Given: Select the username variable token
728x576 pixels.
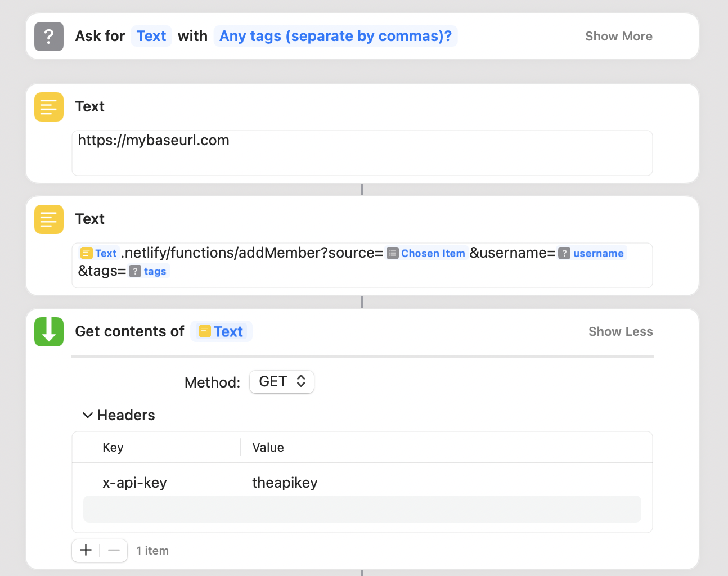Looking at the screenshot, I should coord(592,253).
